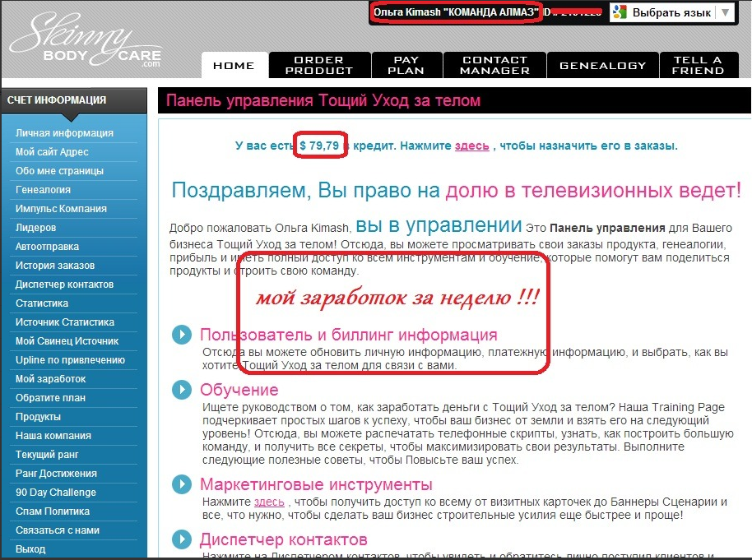Select the CONTACT MANAGER tab
The width and height of the screenshot is (752, 560).
click(x=494, y=65)
